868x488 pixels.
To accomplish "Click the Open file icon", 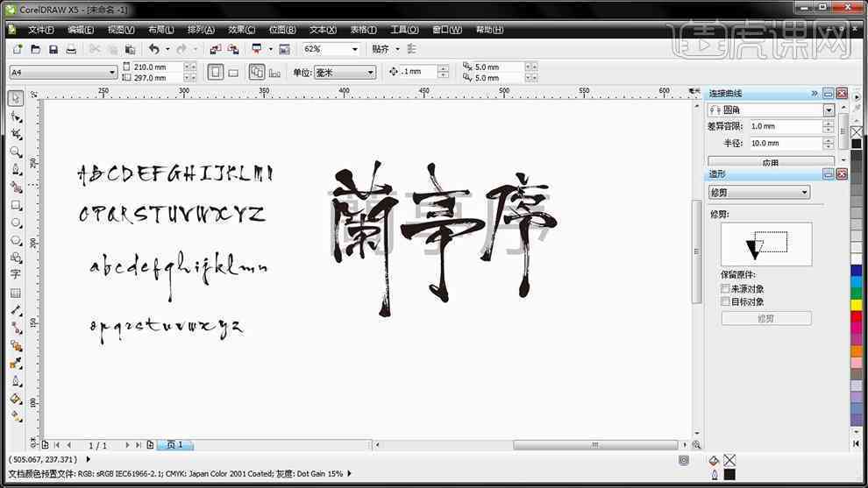I will 35,49.
